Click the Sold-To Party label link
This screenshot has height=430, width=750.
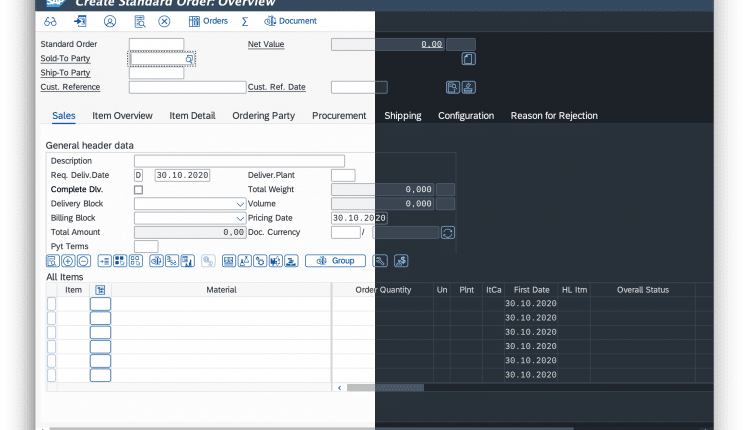coord(66,58)
